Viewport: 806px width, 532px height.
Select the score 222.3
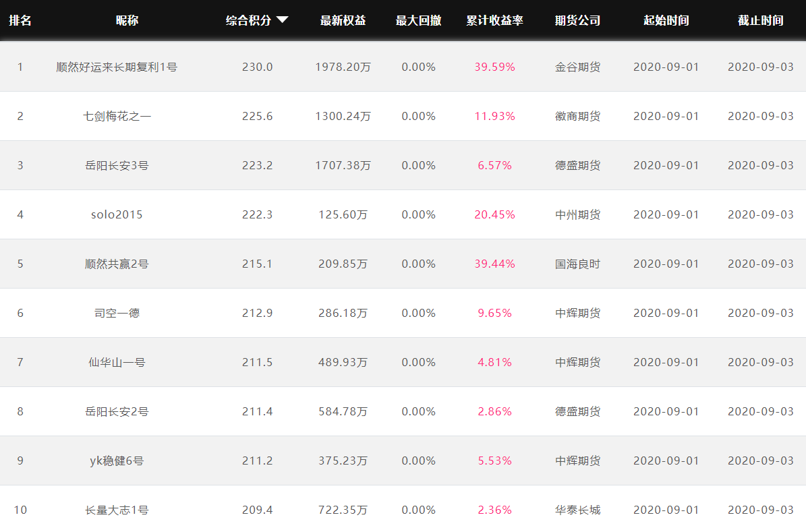coord(258,215)
